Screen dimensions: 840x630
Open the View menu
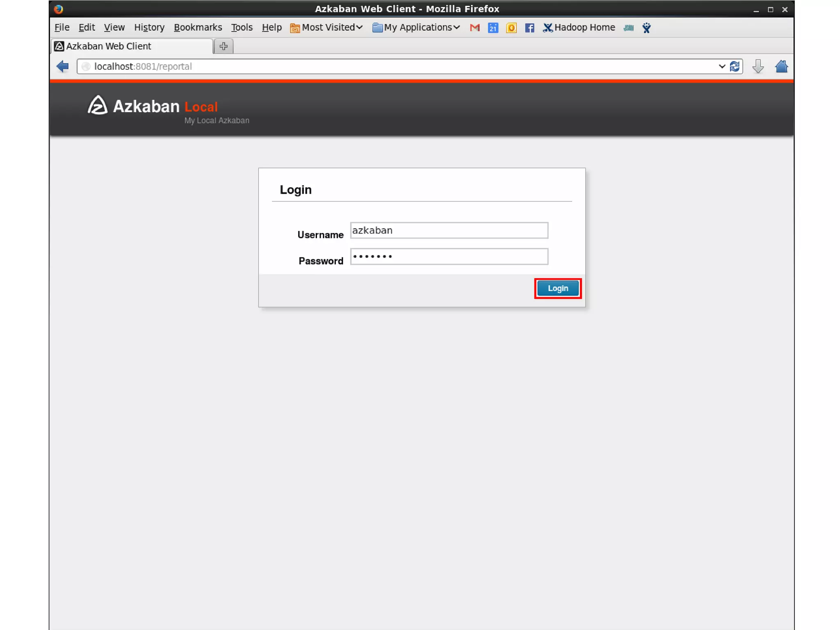pyautogui.click(x=114, y=27)
